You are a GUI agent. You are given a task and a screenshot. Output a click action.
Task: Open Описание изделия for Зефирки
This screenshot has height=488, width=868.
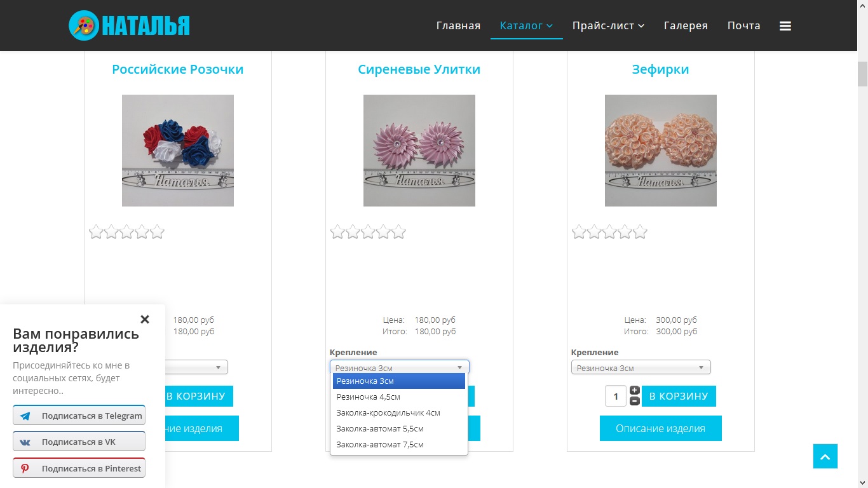(x=661, y=428)
